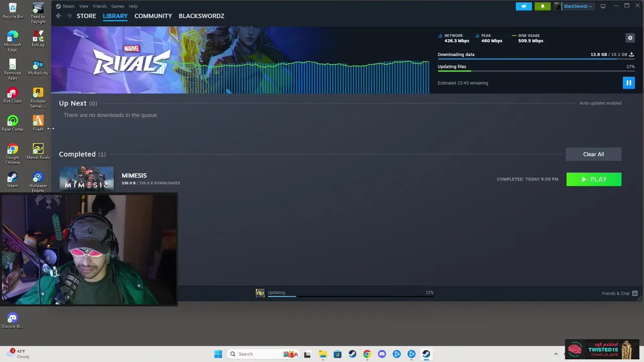Click the Up Next queue heading
Screen dimensions: 644x362
78,103
